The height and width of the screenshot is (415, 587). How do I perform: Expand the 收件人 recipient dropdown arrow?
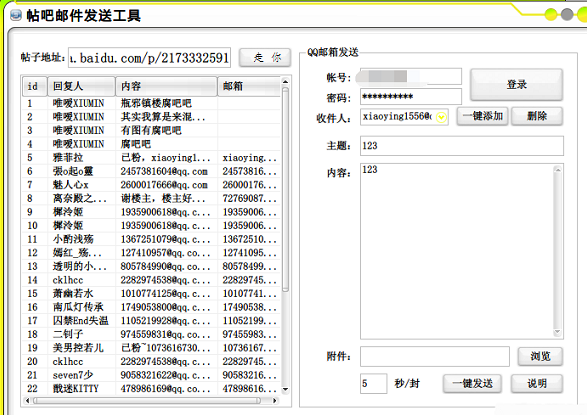coord(441,118)
